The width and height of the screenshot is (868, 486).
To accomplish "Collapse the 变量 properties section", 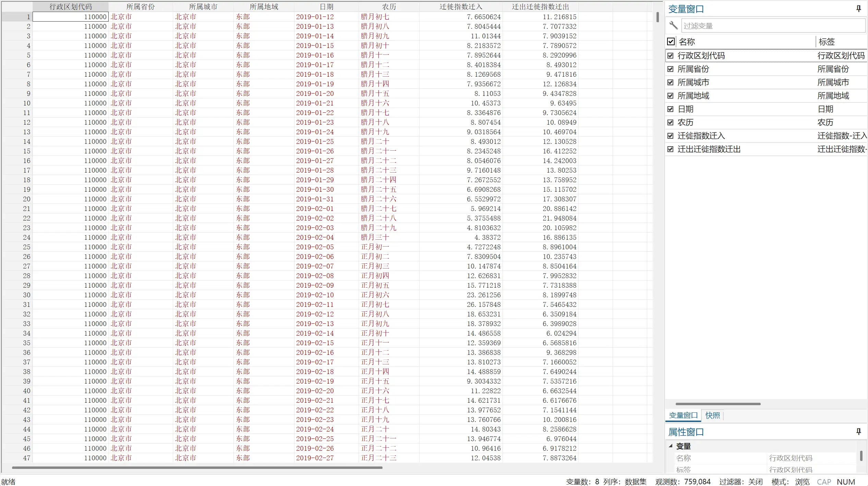I will click(x=671, y=446).
